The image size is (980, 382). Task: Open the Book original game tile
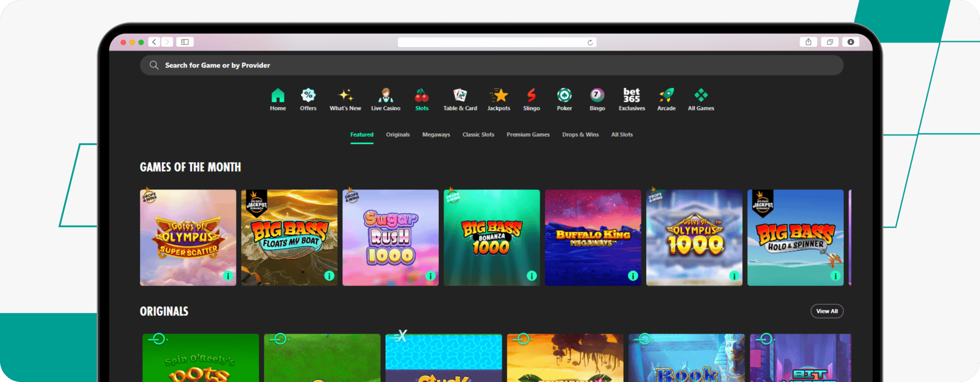[x=687, y=358]
